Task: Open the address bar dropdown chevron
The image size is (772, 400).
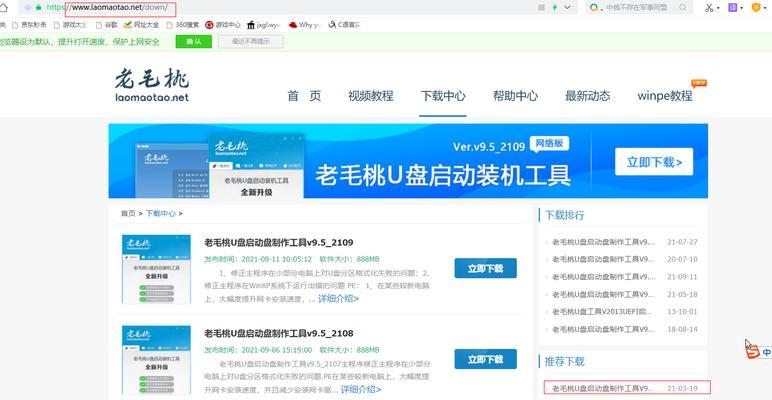Action: click(x=568, y=7)
